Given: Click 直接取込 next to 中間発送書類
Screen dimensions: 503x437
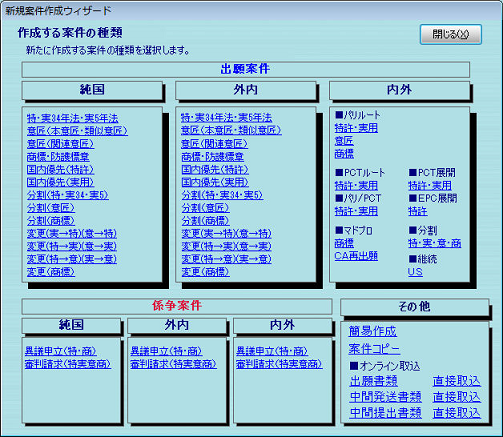Looking at the screenshot, I should pos(457,397).
